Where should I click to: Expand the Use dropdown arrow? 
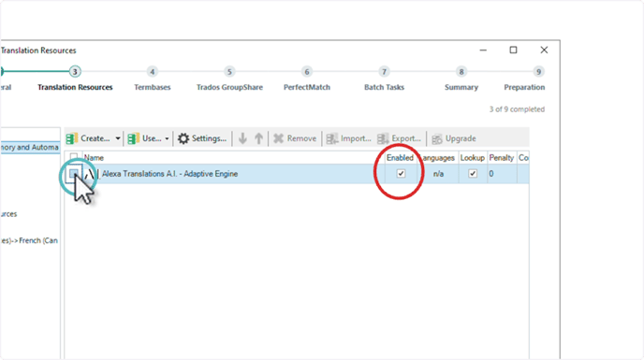point(167,138)
